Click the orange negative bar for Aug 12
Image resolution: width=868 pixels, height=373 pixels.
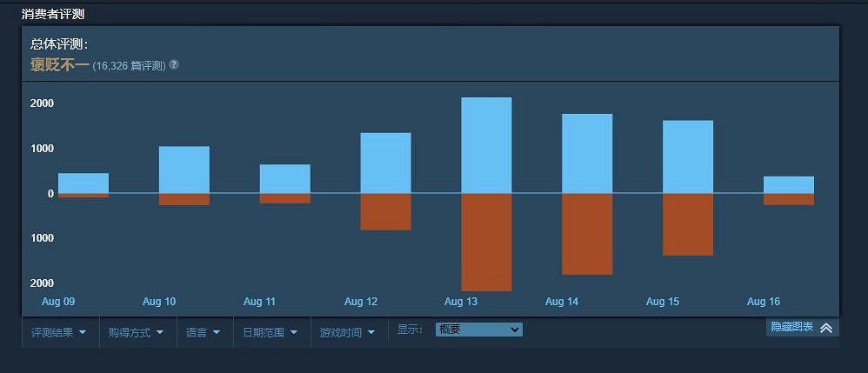[385, 211]
